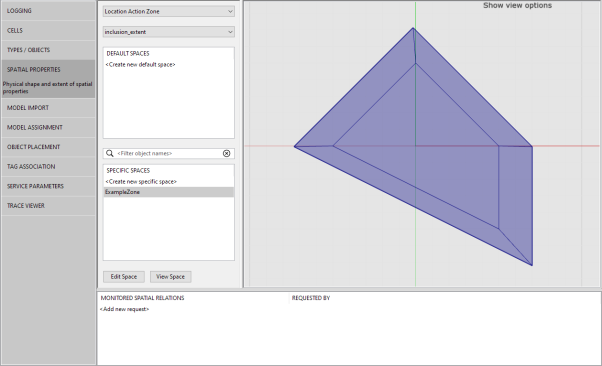Select ExampleZone in specific spaces
The height and width of the screenshot is (366, 602).
(169, 192)
